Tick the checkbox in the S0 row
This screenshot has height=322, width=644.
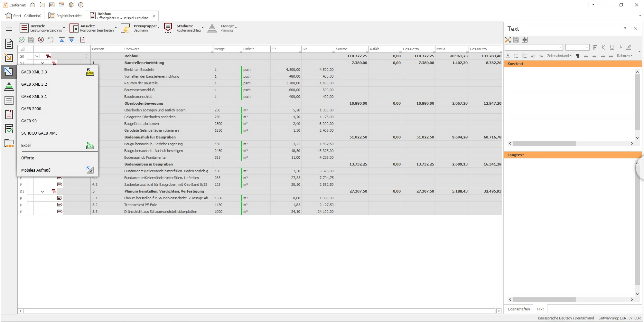click(x=42, y=56)
